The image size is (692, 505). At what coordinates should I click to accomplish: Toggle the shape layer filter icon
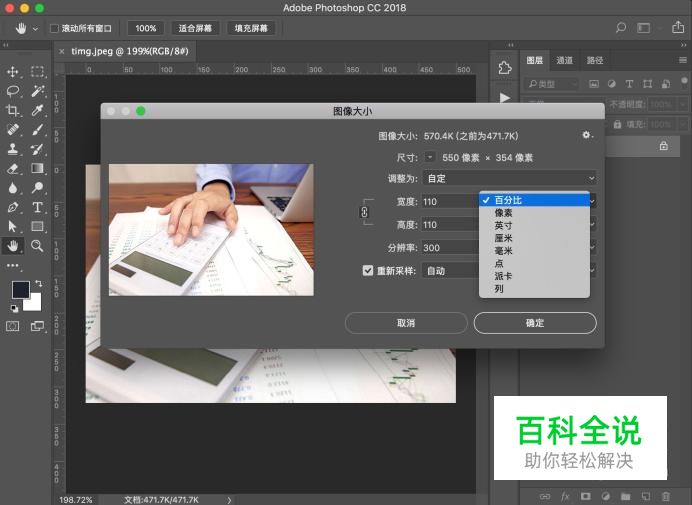point(647,84)
